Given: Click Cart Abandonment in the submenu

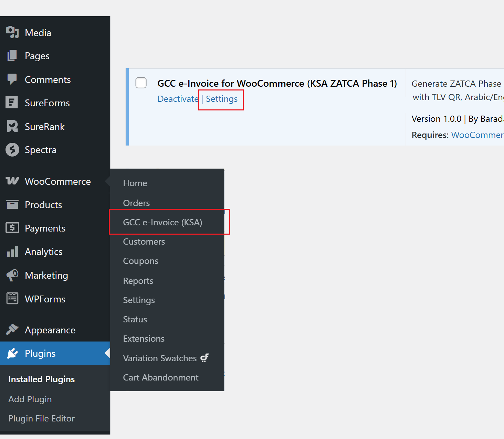Looking at the screenshot, I should tap(160, 377).
